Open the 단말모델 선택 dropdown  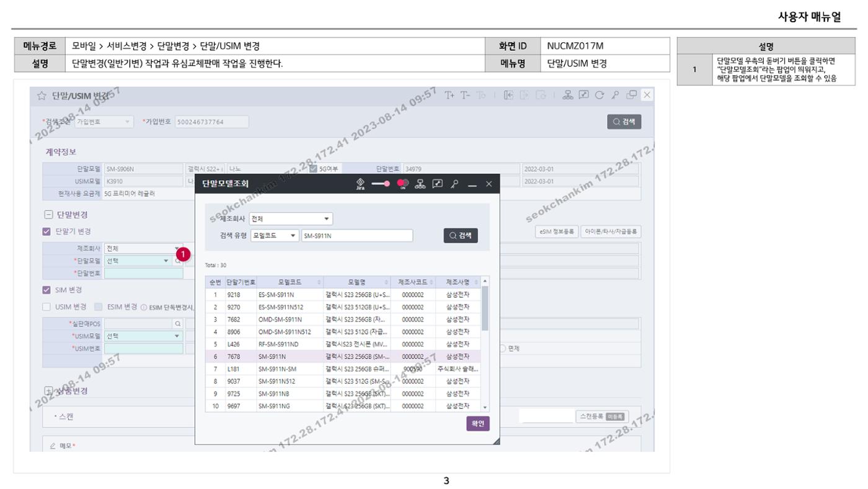point(138,261)
